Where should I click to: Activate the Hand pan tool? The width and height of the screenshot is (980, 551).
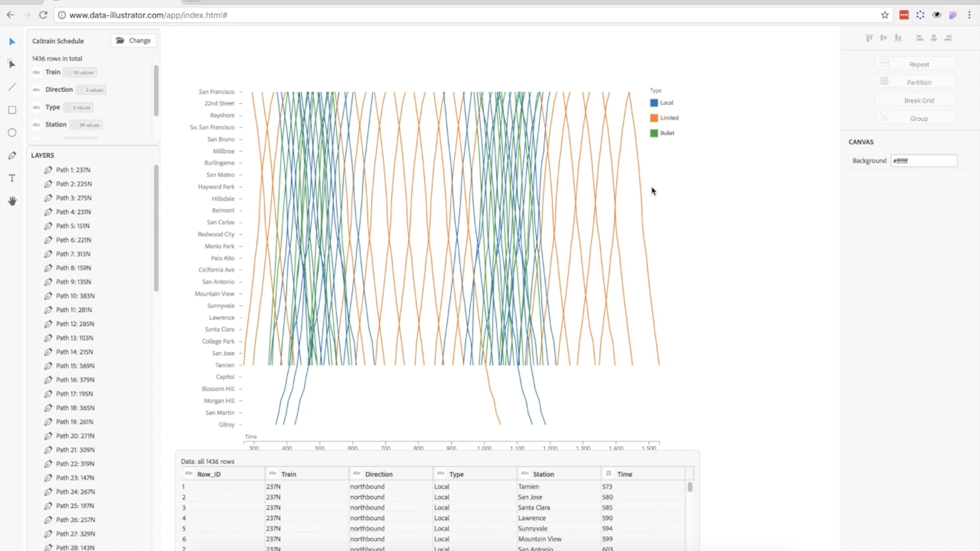click(x=12, y=201)
